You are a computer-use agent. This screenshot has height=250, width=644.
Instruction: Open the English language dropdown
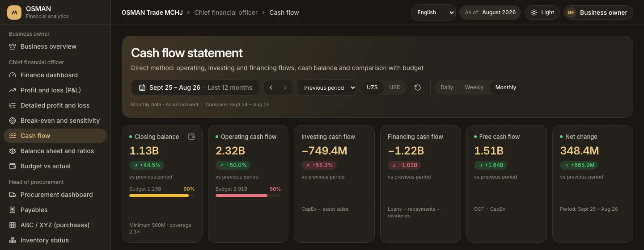coord(433,12)
